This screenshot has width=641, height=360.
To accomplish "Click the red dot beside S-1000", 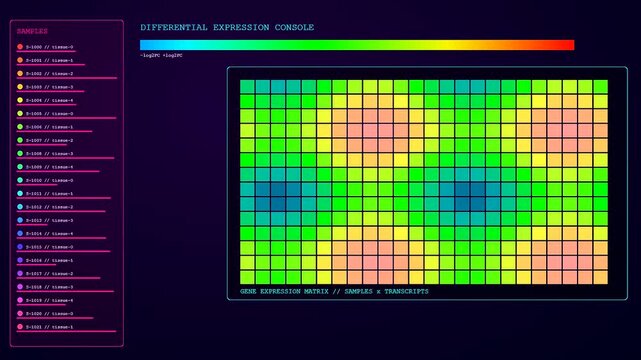I will click(x=20, y=47).
